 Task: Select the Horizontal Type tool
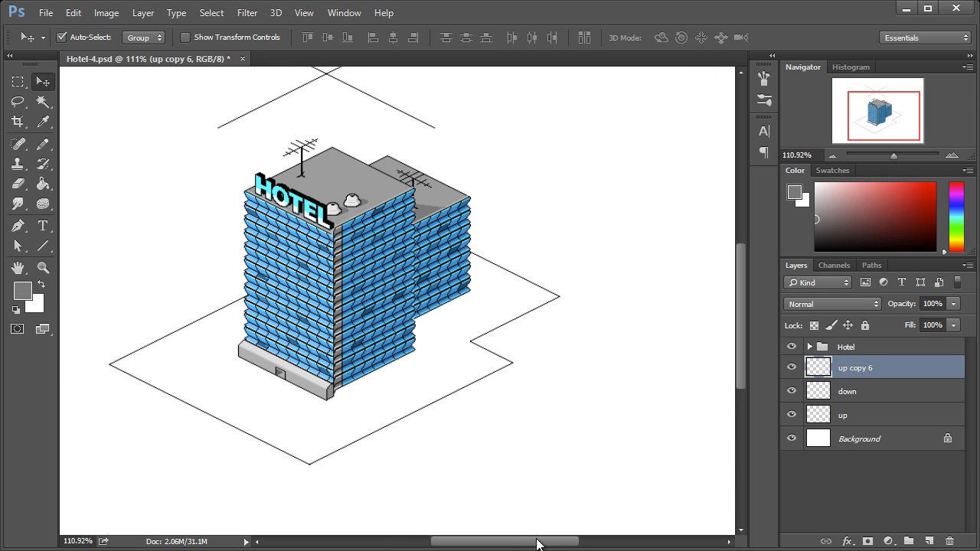(43, 226)
